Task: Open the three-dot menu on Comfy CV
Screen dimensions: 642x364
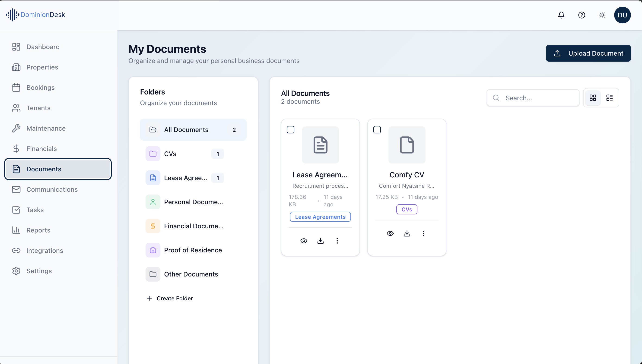Action: click(424, 233)
